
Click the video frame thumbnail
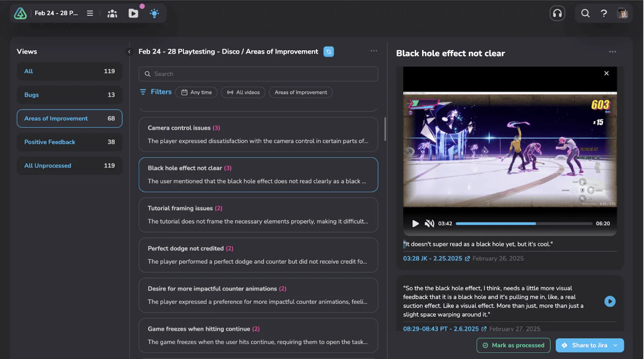pos(510,150)
